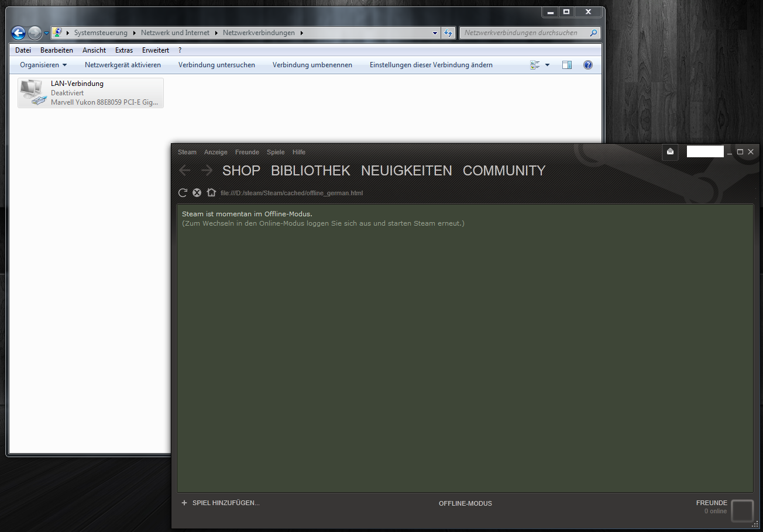Switch to the COMMUNITY tab
Viewport: 763px width, 532px height.
pos(504,171)
